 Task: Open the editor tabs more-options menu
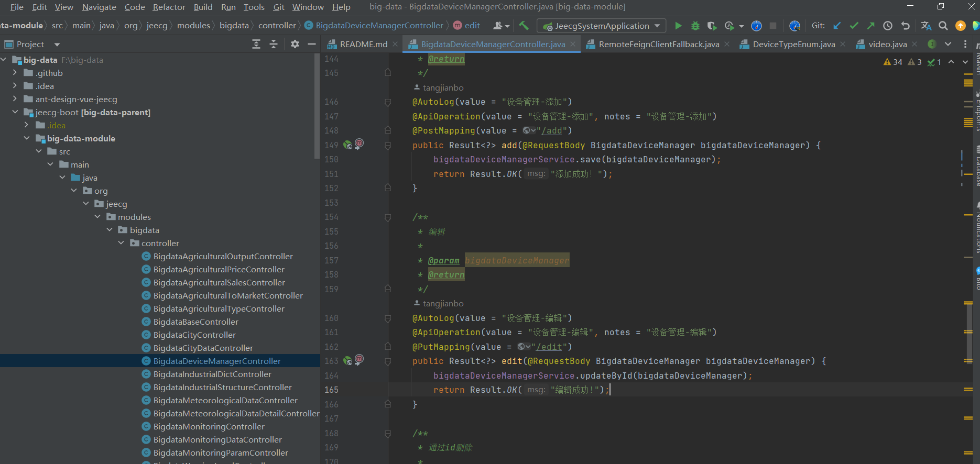point(965,44)
